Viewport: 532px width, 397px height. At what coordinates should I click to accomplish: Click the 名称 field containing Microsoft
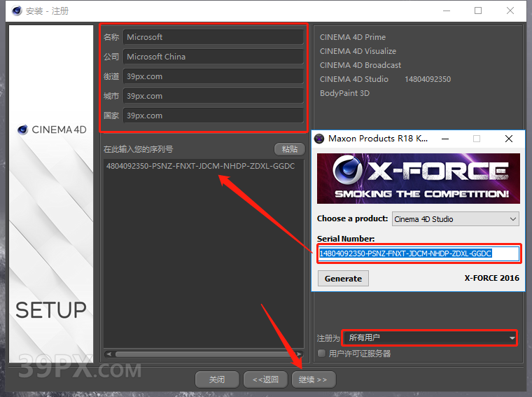tap(213, 37)
